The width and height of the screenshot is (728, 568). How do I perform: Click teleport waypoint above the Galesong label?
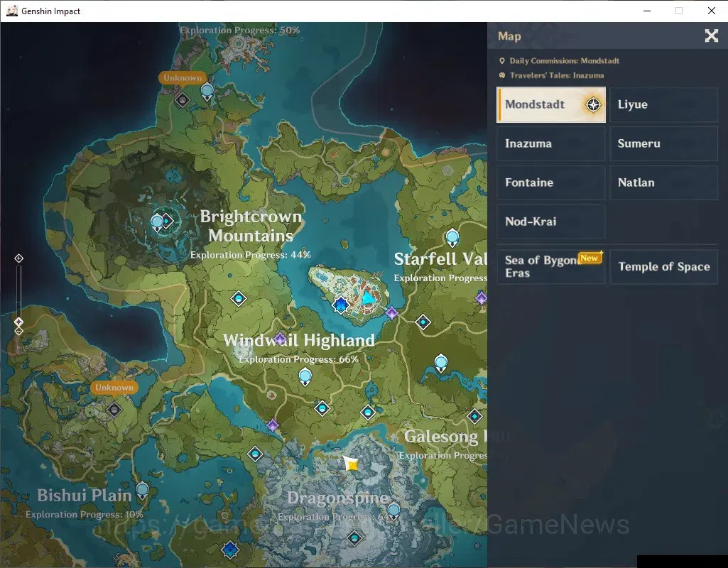point(474,416)
